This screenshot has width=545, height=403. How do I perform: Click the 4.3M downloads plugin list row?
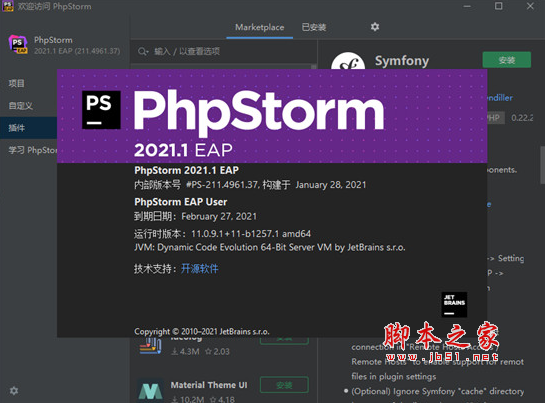(x=223, y=351)
